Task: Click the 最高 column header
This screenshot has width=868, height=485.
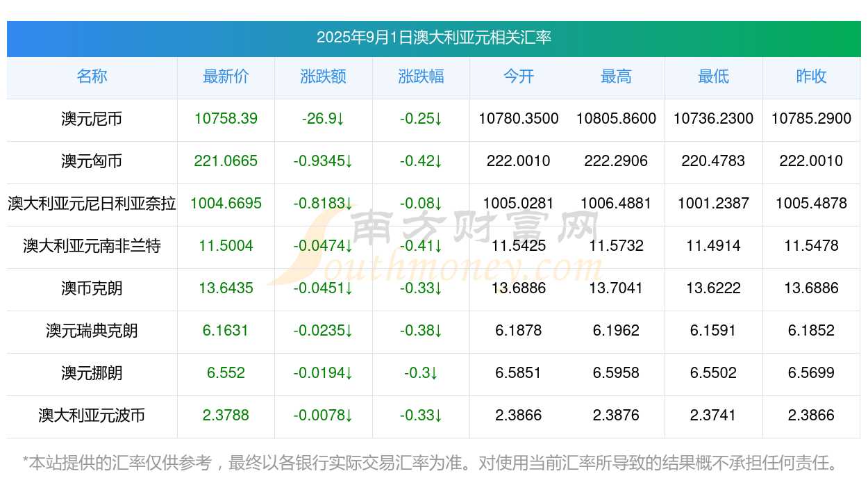Action: pos(616,76)
